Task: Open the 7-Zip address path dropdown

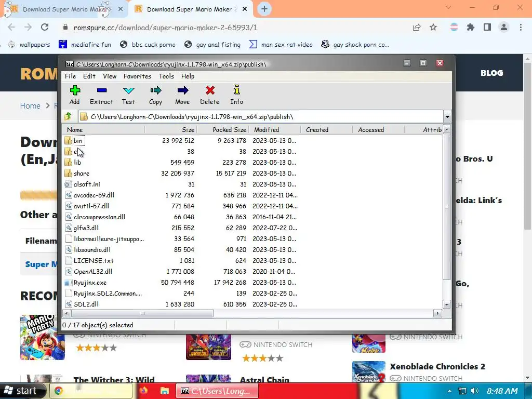Action: click(x=447, y=117)
